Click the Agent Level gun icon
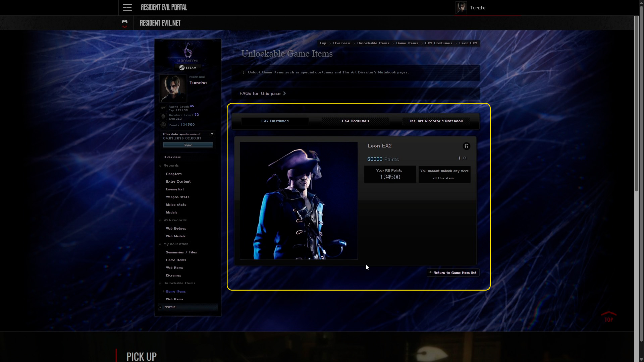The image size is (644, 362). (163, 108)
